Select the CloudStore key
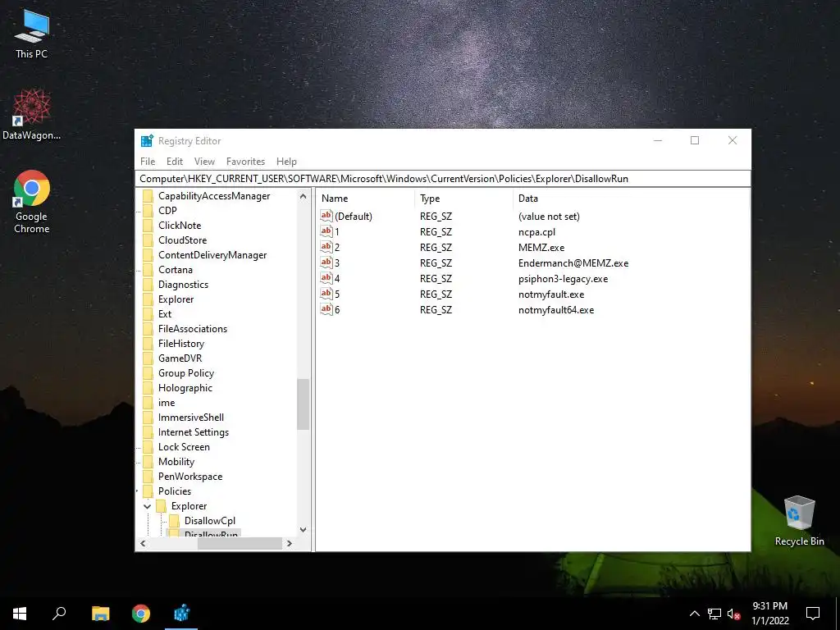 pos(182,240)
